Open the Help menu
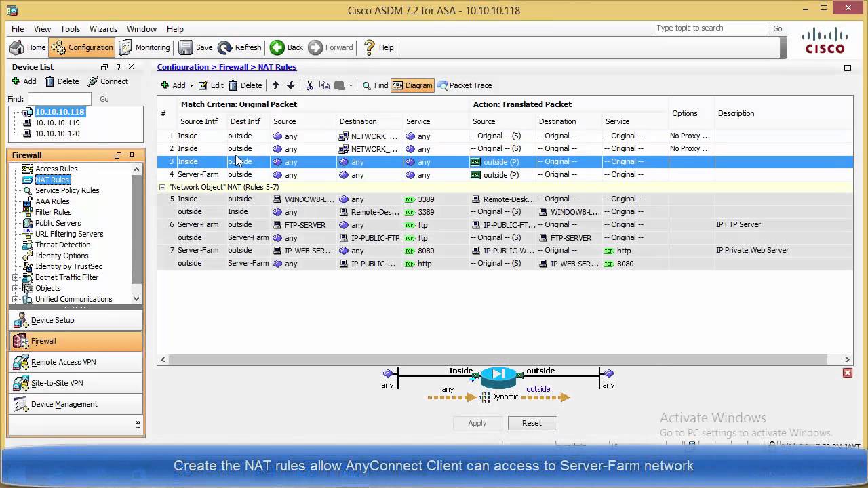This screenshot has height=488, width=868. point(175,29)
